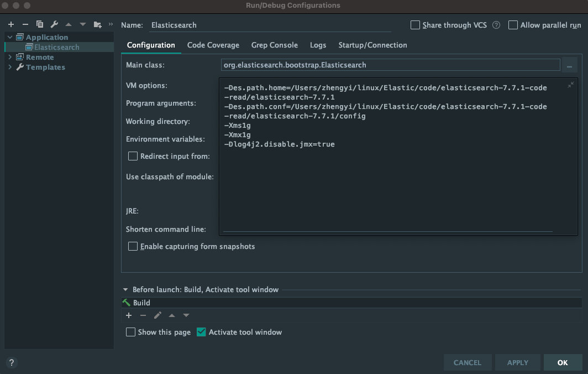This screenshot has height=374, width=588.
Task: Check the Show this page option
Action: click(130, 332)
